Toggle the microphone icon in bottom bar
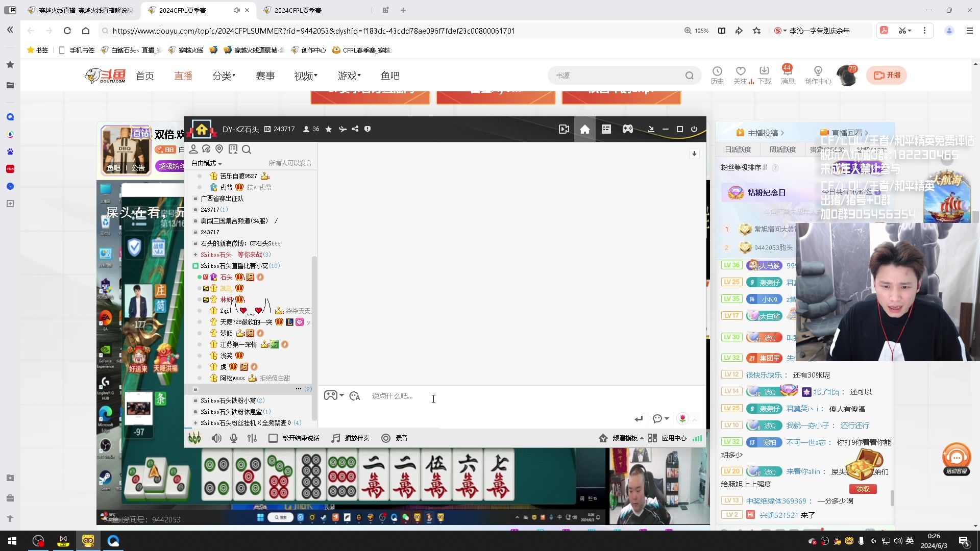980x551 pixels. (234, 438)
